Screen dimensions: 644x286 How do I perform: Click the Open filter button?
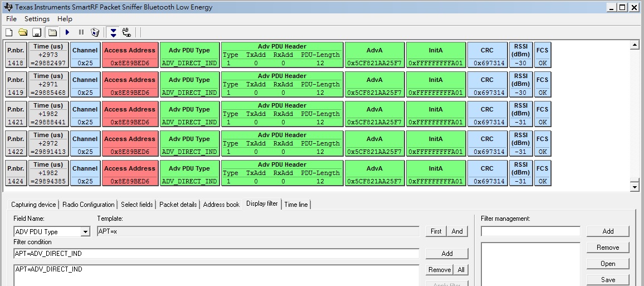coord(608,264)
